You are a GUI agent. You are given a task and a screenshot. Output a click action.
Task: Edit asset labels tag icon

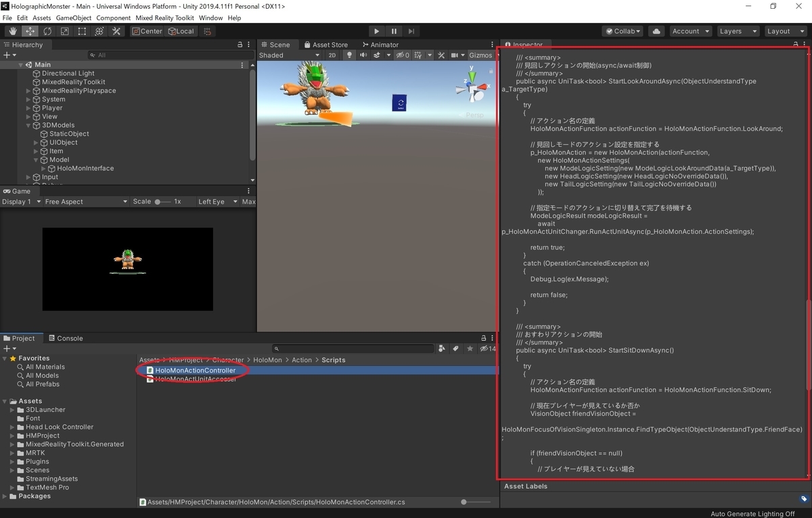point(804,499)
